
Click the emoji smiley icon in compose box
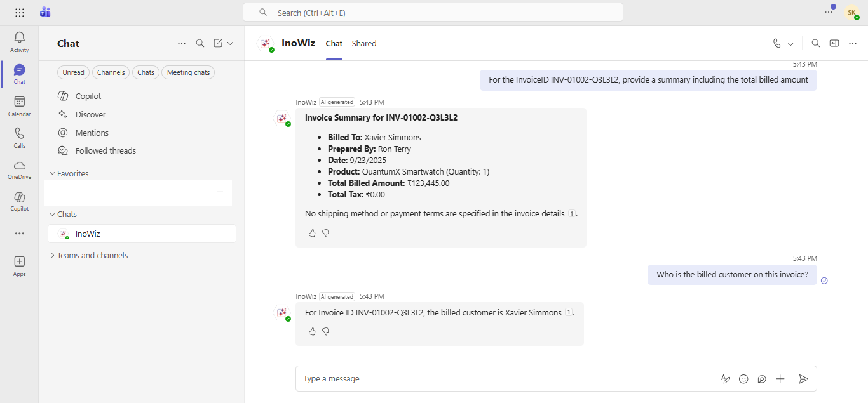(743, 379)
